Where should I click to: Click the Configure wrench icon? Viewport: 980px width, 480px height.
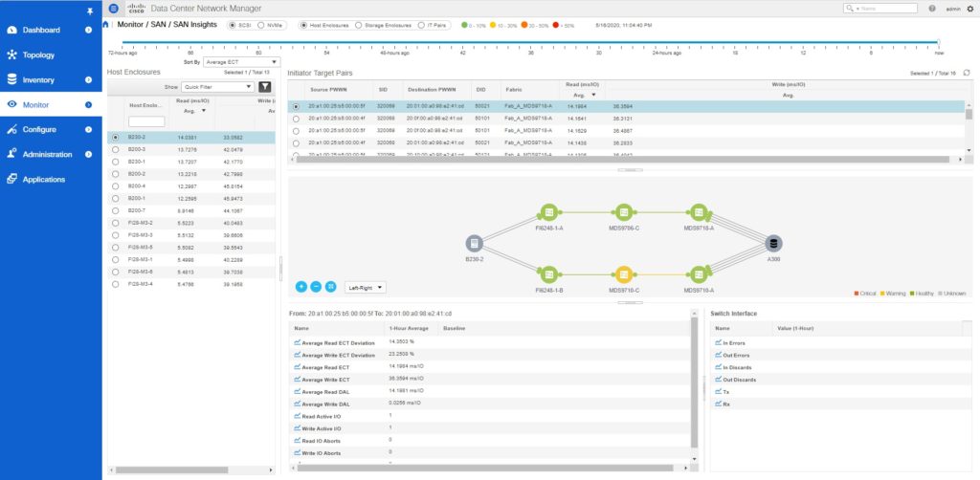click(11, 129)
